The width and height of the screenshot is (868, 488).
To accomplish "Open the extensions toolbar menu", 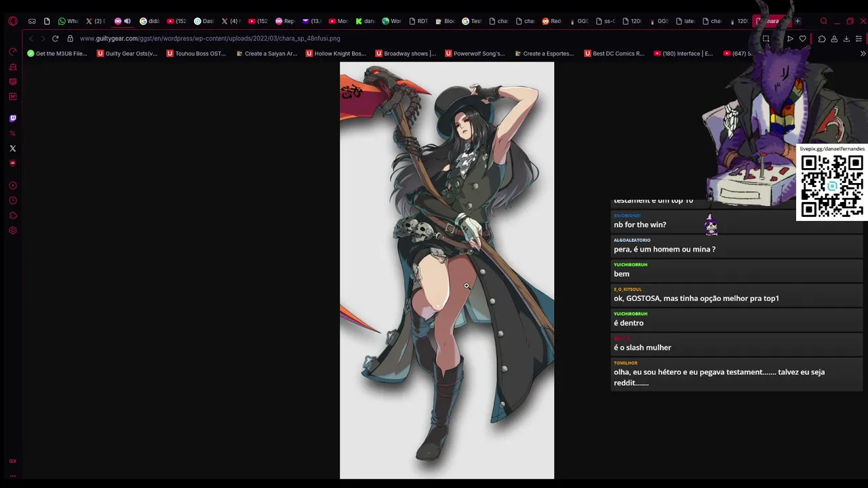I will click(822, 39).
